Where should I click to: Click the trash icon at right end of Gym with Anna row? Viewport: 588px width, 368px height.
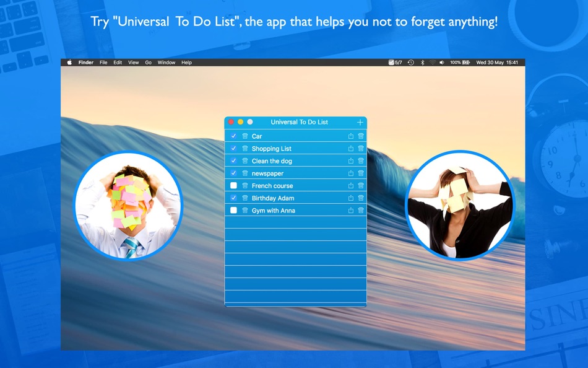(361, 210)
